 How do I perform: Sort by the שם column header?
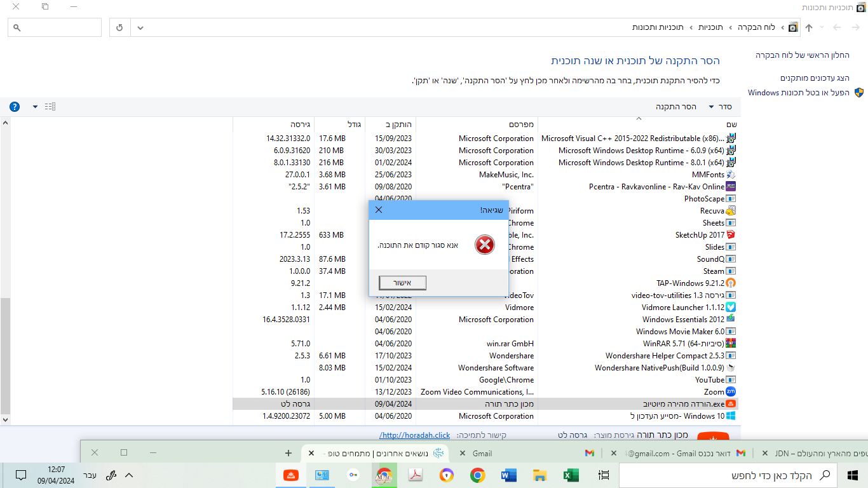pyautogui.click(x=639, y=124)
